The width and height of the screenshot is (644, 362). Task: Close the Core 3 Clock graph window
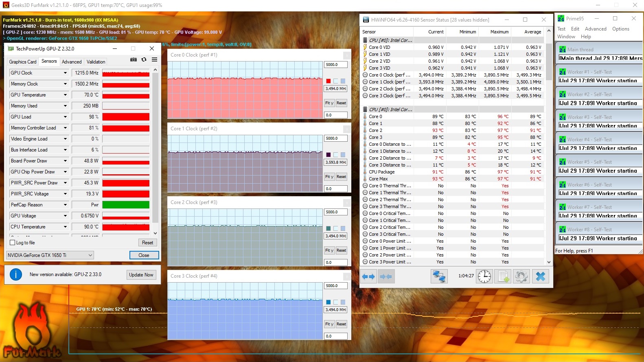(347, 276)
